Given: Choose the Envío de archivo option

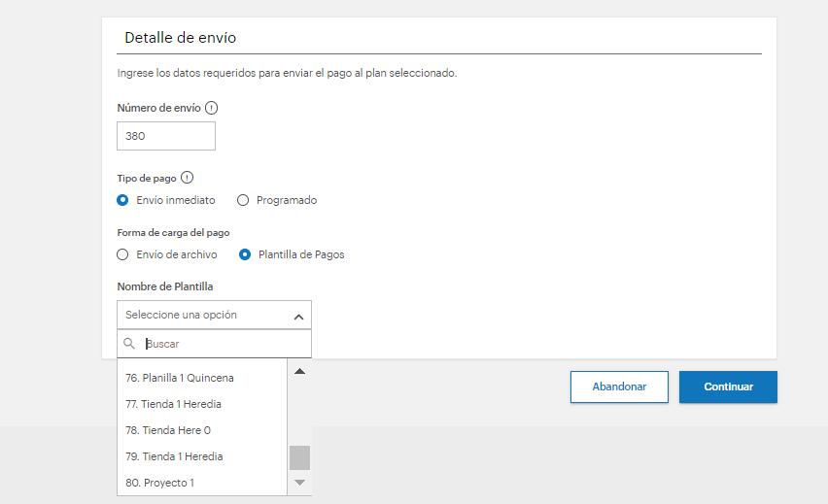Looking at the screenshot, I should click(x=122, y=254).
